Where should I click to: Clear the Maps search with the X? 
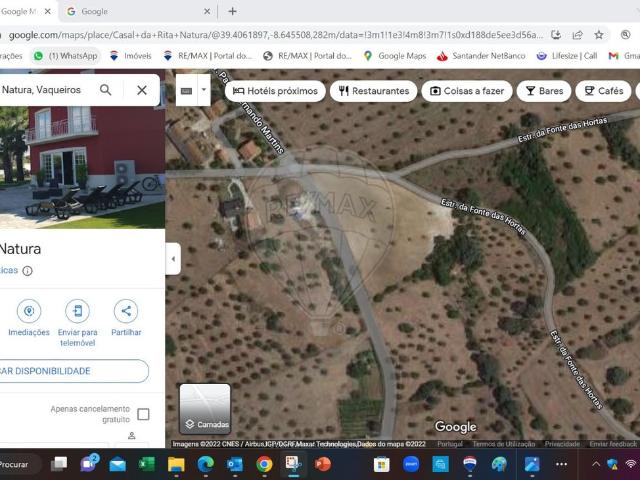142,90
